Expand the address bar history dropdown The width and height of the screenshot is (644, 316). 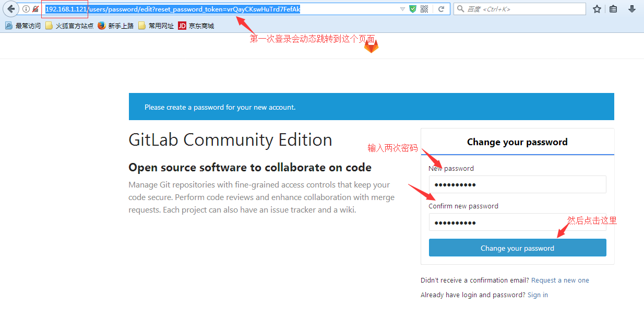pyautogui.click(x=402, y=9)
